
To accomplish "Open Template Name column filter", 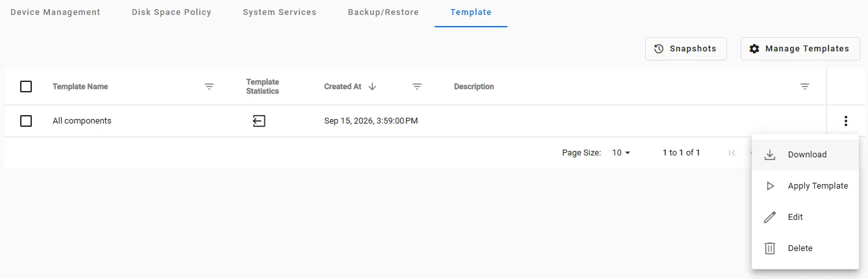I will [x=209, y=86].
